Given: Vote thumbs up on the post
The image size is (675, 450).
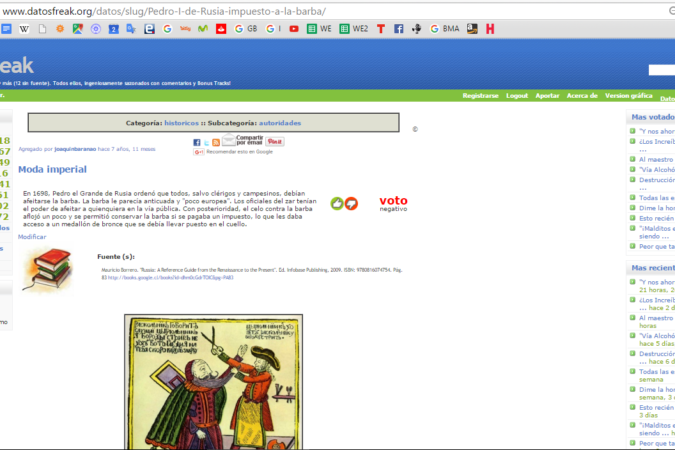Looking at the screenshot, I should (337, 203).
